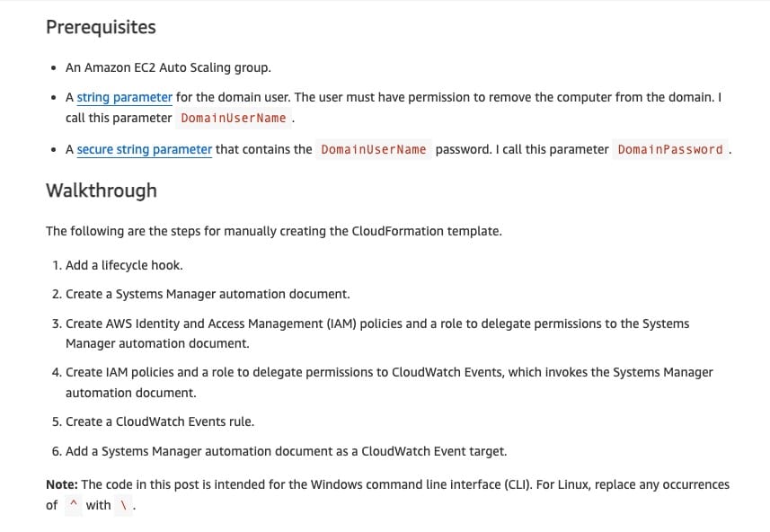Viewport: 770px width, 532px height.
Task: Click DomainUserName code in the first bullet
Action: pyautogui.click(x=234, y=118)
